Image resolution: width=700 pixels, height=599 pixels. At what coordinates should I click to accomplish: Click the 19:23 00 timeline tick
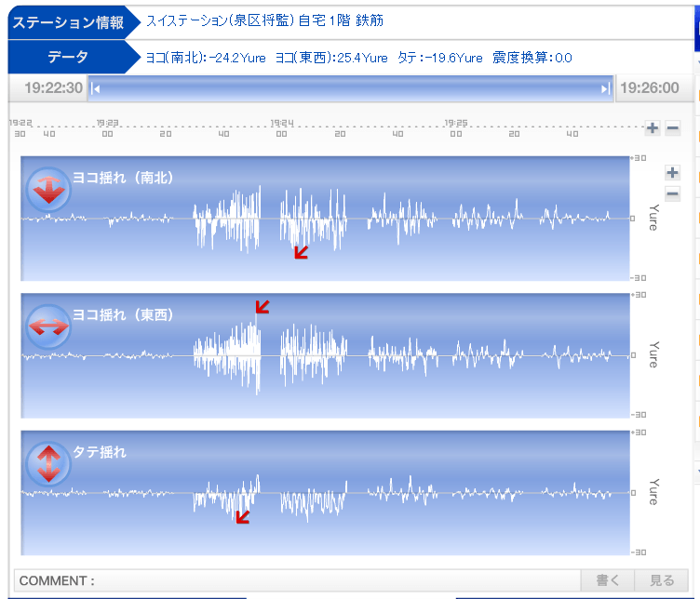point(108,128)
